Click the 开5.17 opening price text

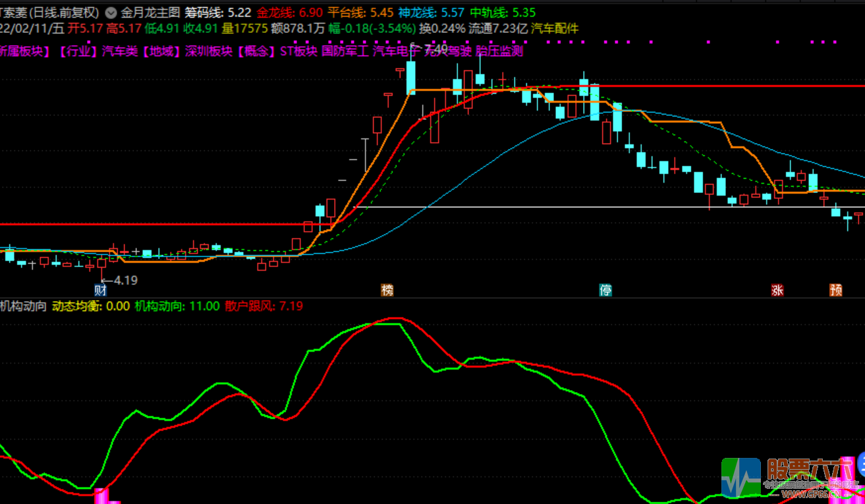click(86, 28)
